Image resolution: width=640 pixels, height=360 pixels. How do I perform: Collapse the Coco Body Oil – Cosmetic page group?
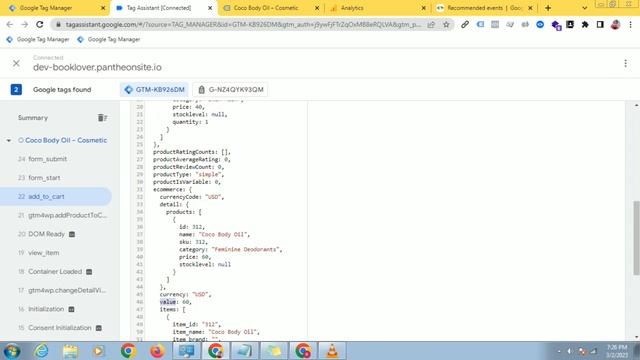tap(9, 140)
